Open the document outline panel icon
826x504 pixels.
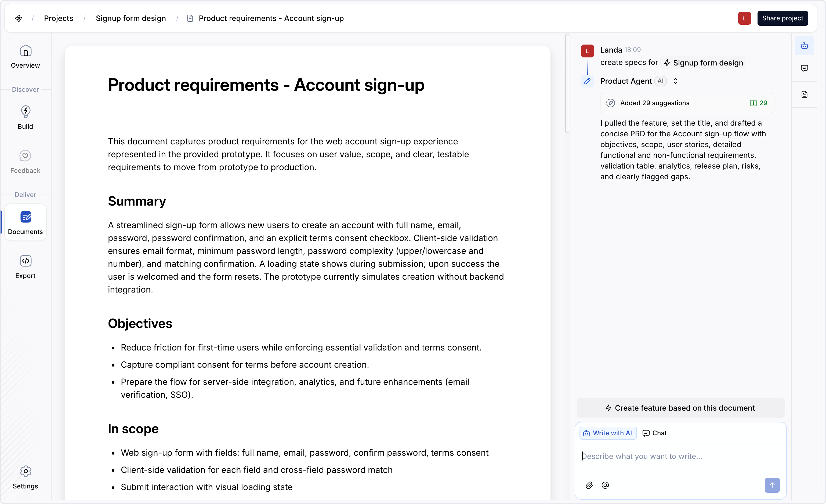point(804,94)
